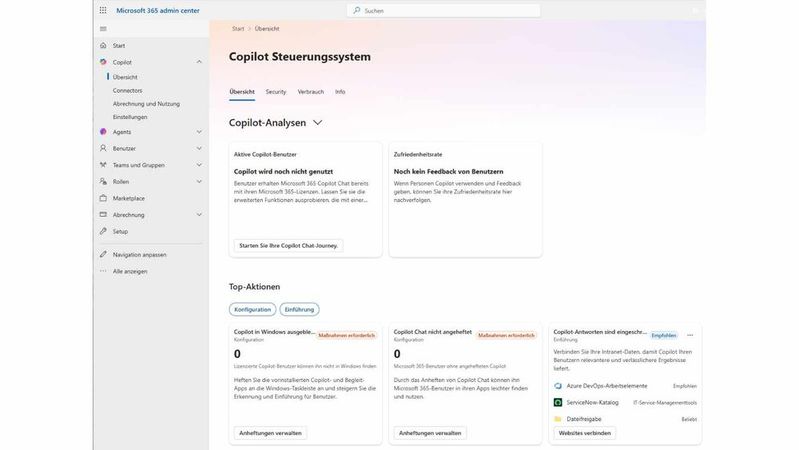799x450 pixels.
Task: Open Abrechnung und Nutzung in sidebar
Action: click(x=146, y=103)
